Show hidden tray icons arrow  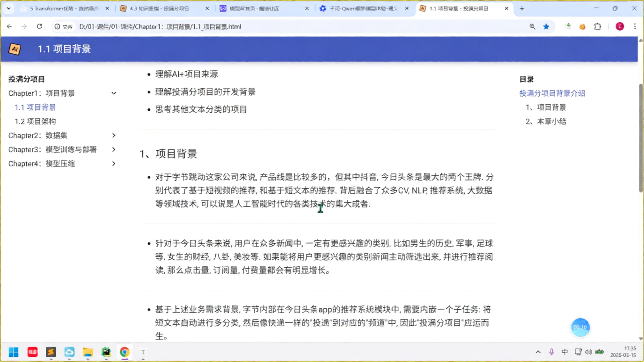pos(538,352)
